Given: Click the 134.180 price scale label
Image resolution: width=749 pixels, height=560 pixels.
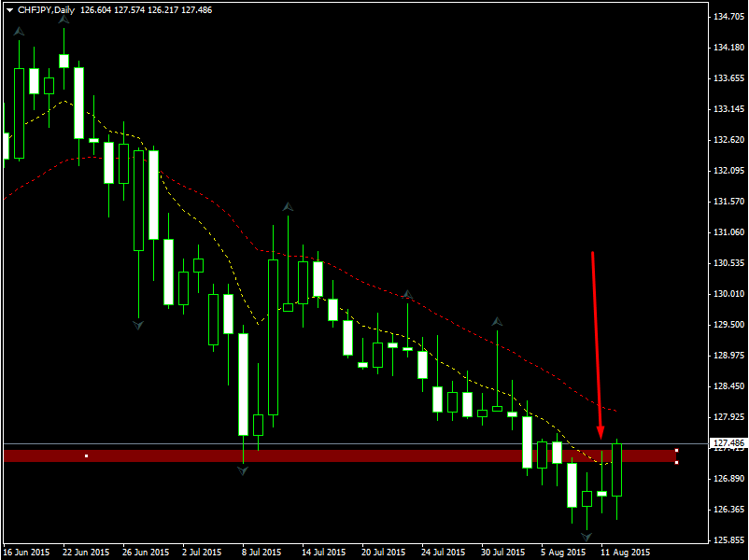Looking at the screenshot, I should pyautogui.click(x=729, y=48).
